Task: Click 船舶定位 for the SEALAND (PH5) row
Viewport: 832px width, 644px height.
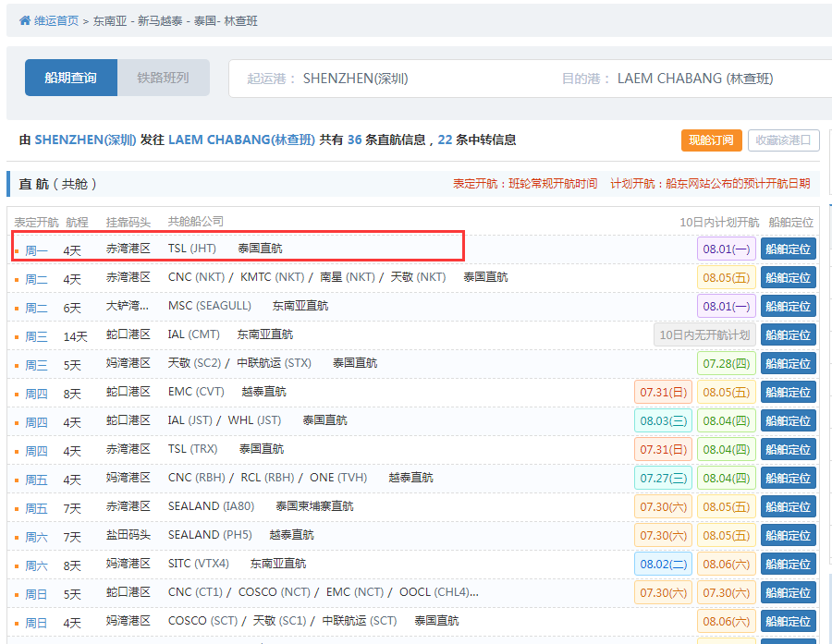Action: (x=787, y=534)
